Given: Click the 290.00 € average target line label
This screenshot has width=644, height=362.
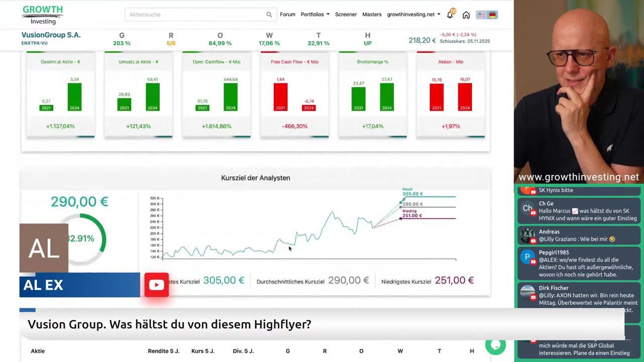Looking at the screenshot, I should (x=413, y=204).
